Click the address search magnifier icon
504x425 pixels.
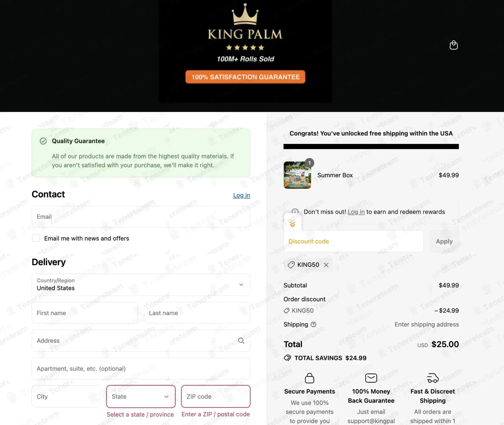(241, 340)
